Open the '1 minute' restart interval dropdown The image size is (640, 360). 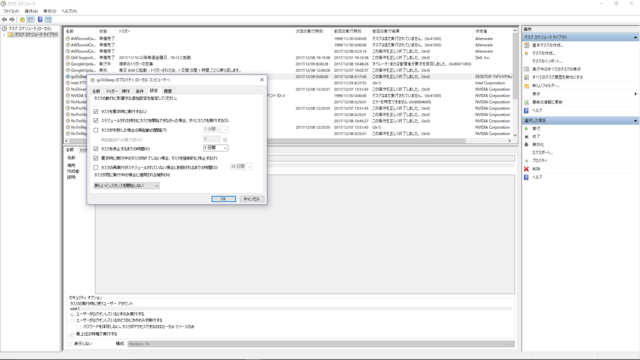(x=216, y=129)
